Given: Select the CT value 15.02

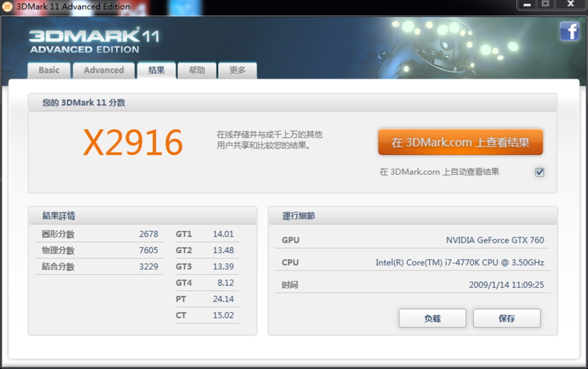Looking at the screenshot, I should coord(223,315).
